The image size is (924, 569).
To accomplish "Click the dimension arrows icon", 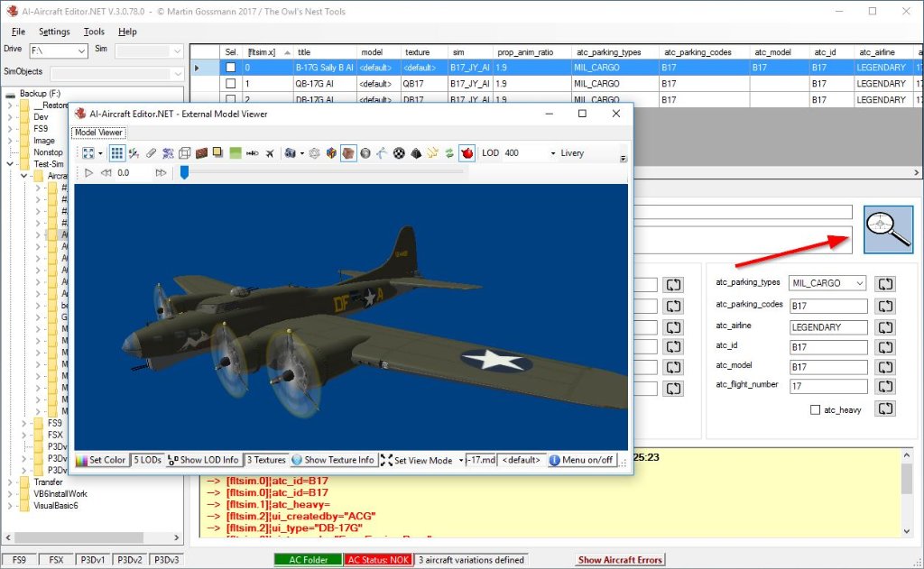I will (x=253, y=153).
